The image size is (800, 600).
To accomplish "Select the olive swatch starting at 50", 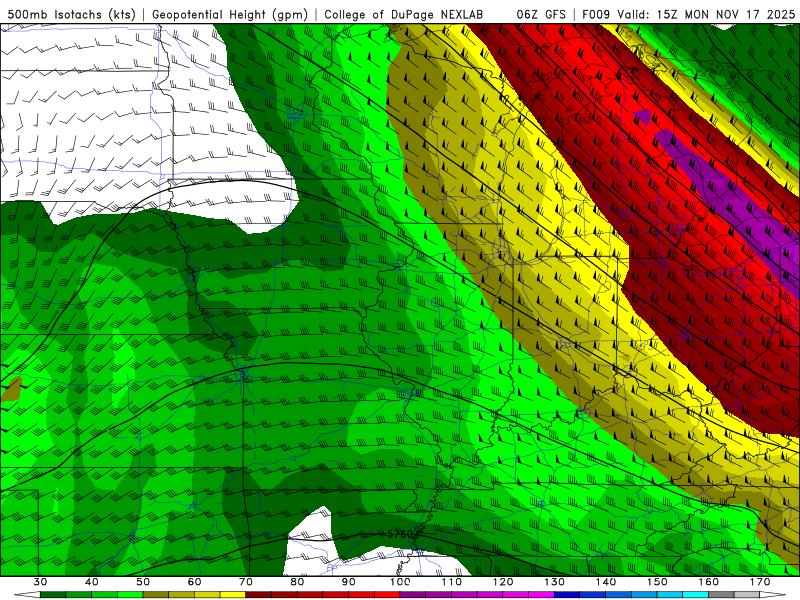I will (x=156, y=595).
